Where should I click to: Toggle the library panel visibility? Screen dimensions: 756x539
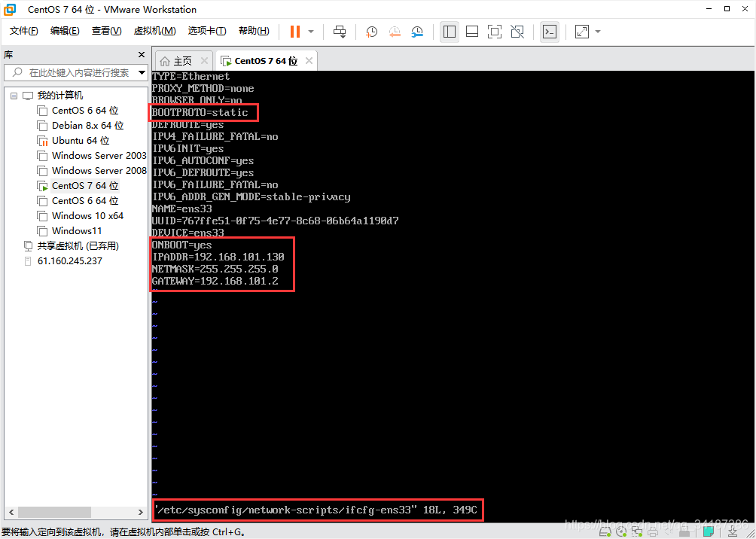click(x=450, y=32)
